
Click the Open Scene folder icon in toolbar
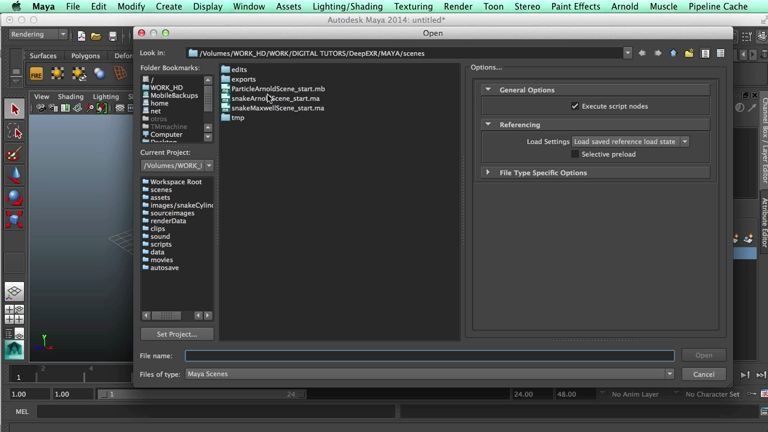[96, 36]
